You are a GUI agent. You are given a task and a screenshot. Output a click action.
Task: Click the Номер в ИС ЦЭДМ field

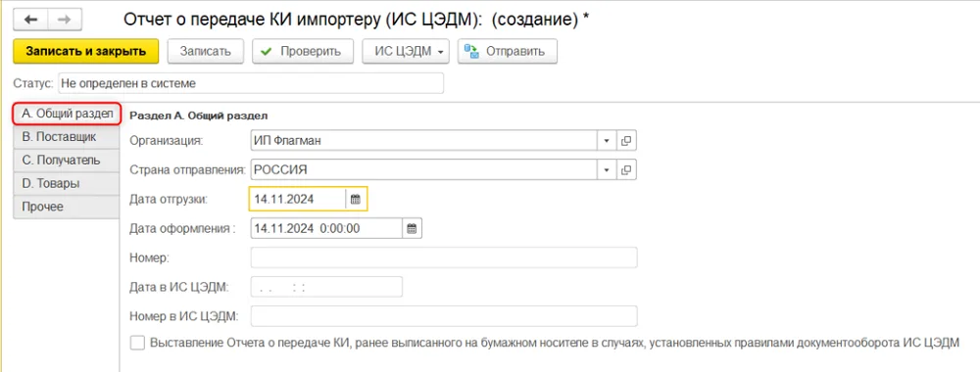[x=444, y=316]
